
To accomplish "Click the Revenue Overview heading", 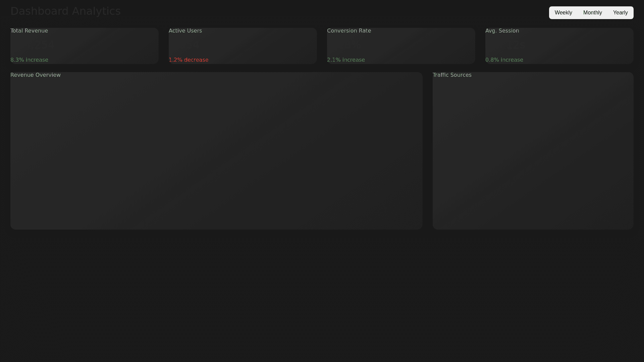I will [36, 75].
